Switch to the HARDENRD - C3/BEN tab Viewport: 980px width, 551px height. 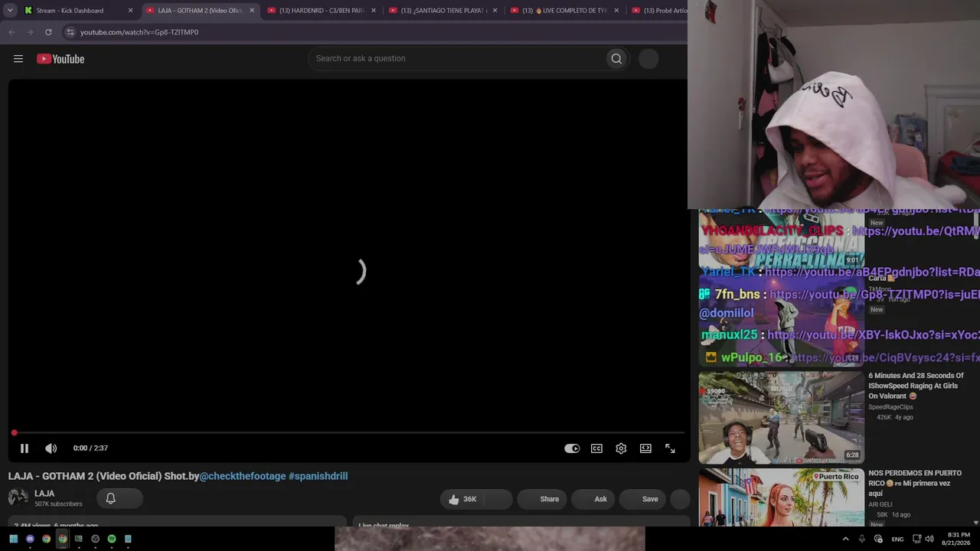(x=322, y=11)
